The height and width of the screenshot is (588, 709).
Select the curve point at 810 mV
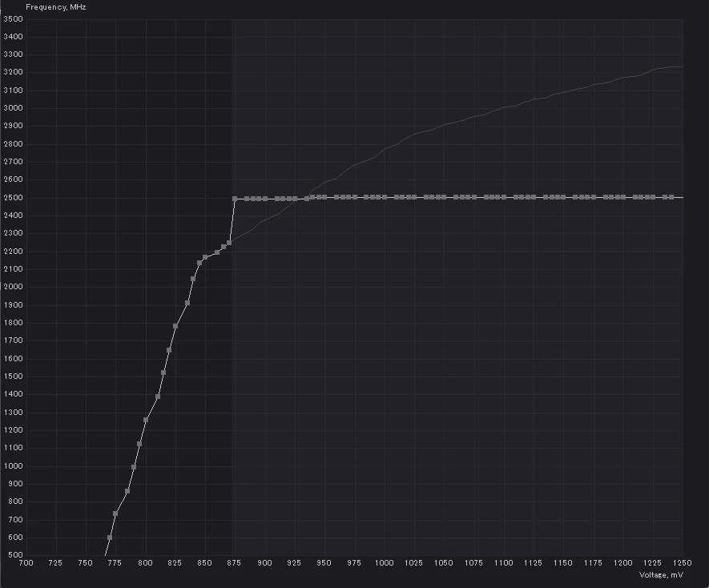[x=158, y=397]
